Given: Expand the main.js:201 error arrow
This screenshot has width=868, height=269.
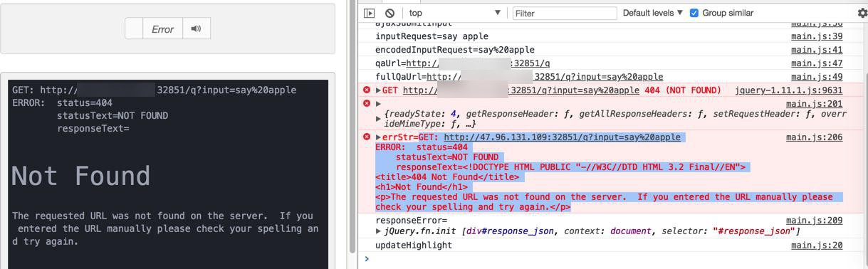Looking at the screenshot, I should [379, 104].
